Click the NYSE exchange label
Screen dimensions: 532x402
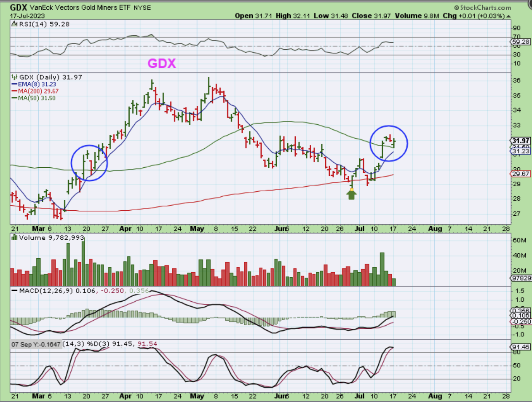[x=142, y=8]
